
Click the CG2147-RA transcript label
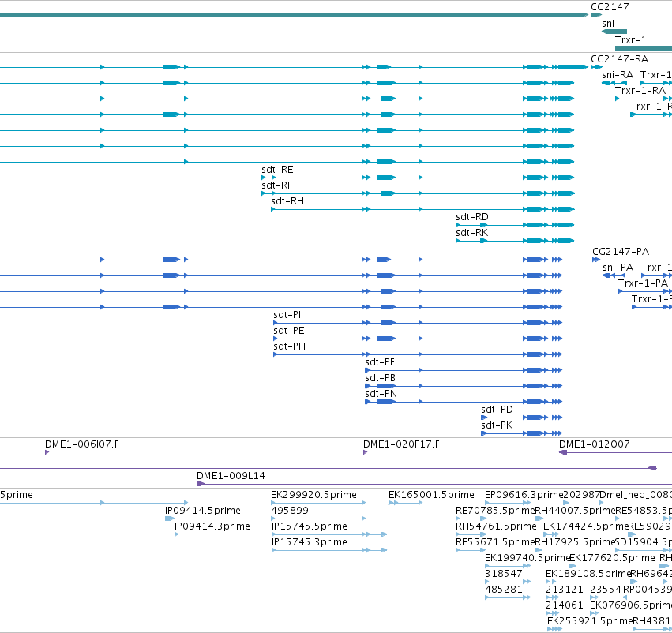pos(619,58)
